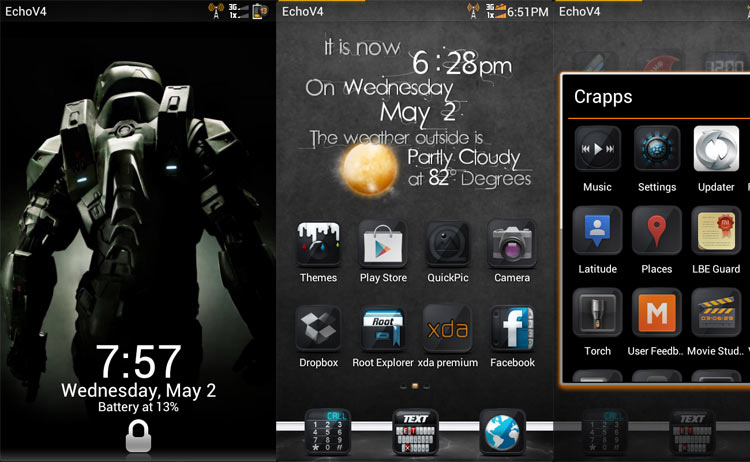Open QuickPic gallery app
This screenshot has width=750, height=462.
point(448,244)
